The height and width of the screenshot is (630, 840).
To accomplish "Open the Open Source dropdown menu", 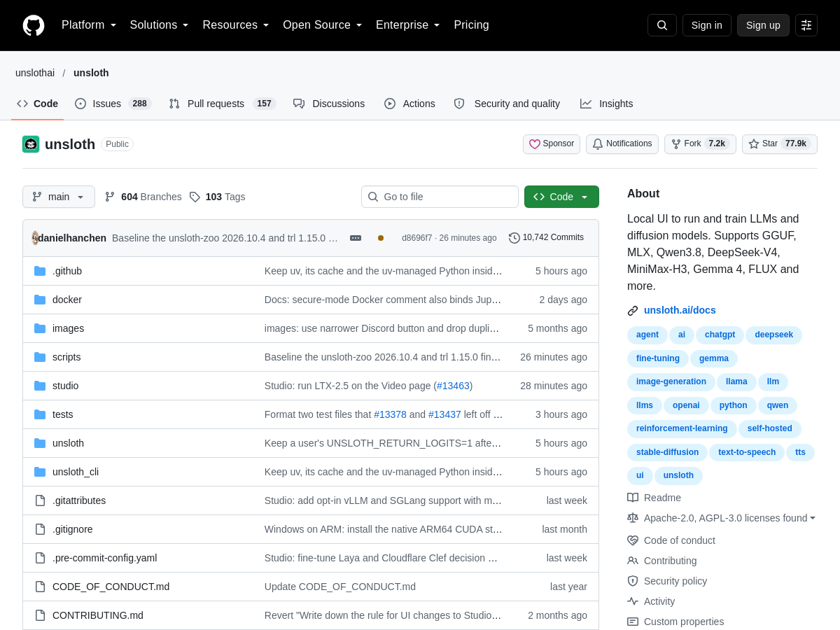I will [323, 25].
